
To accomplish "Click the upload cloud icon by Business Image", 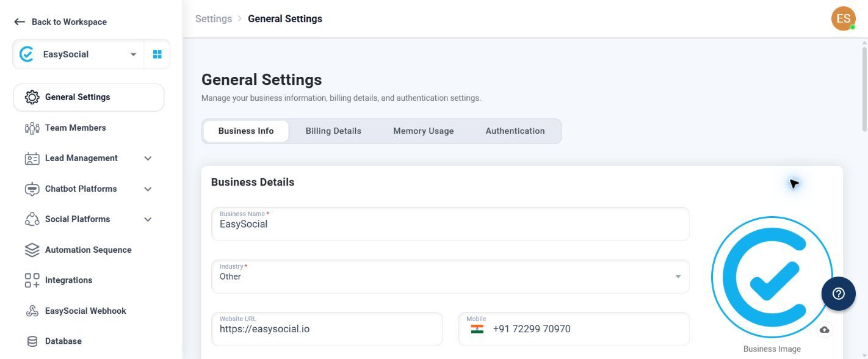I will [x=824, y=330].
